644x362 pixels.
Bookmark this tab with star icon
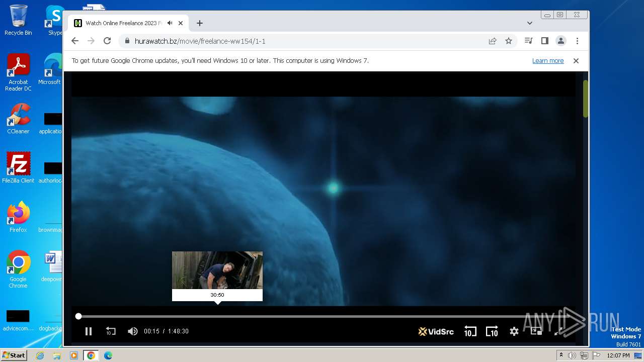pos(509,41)
